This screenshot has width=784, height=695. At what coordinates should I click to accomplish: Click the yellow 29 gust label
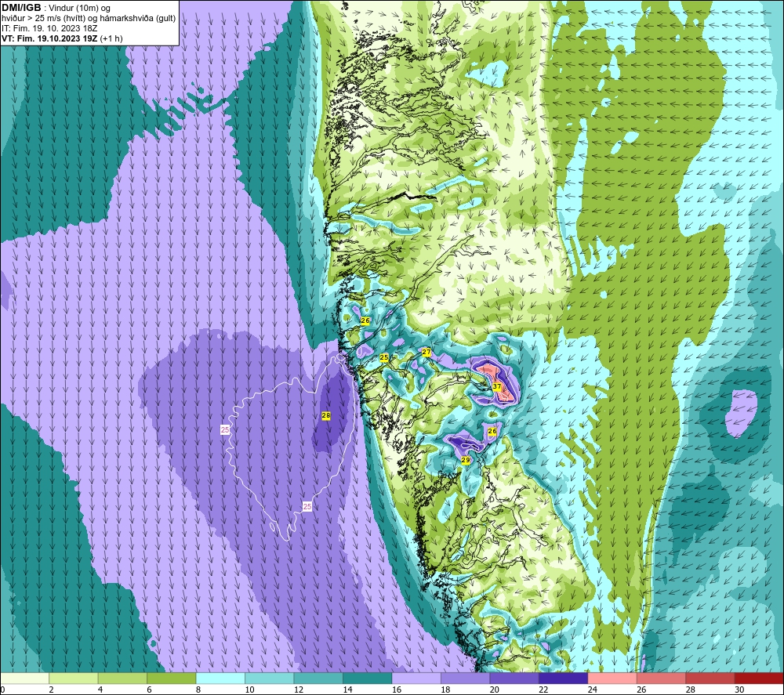[466, 460]
